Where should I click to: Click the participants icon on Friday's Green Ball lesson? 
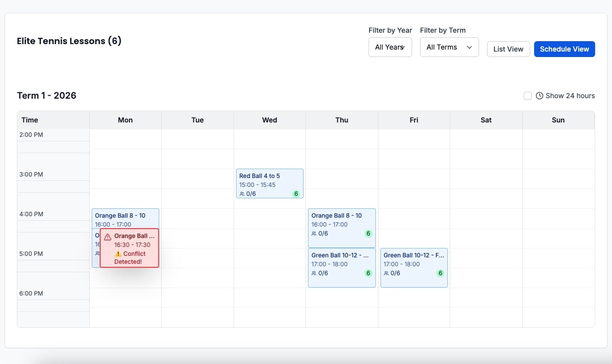tap(385, 273)
